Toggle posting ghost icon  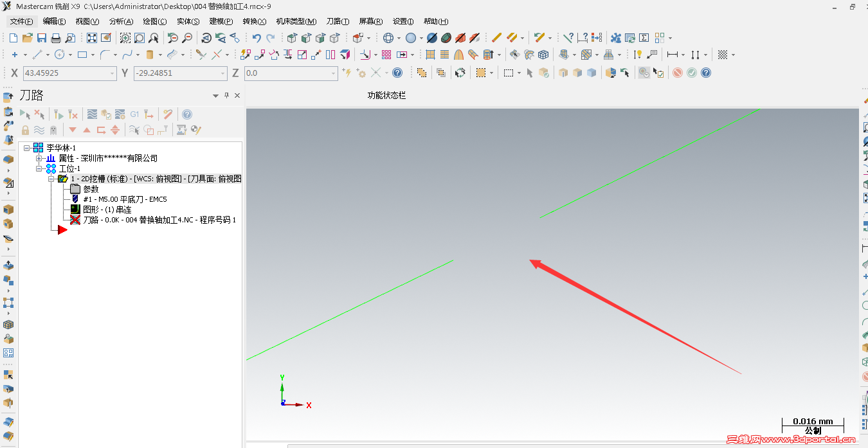[53, 130]
